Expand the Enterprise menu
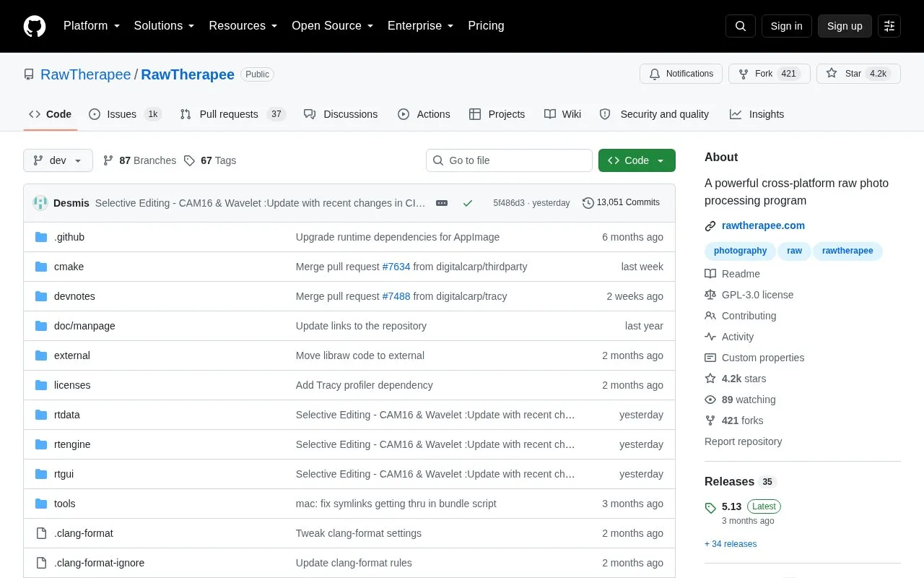 (x=420, y=26)
